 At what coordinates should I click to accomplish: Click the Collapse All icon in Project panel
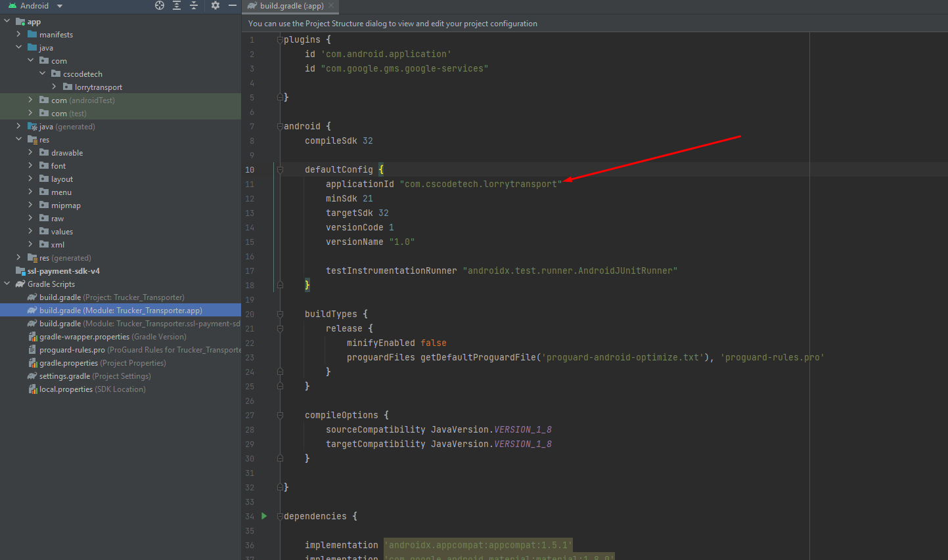click(194, 5)
